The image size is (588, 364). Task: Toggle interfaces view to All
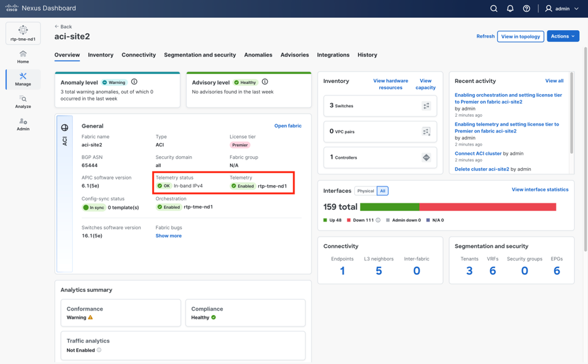[383, 191]
